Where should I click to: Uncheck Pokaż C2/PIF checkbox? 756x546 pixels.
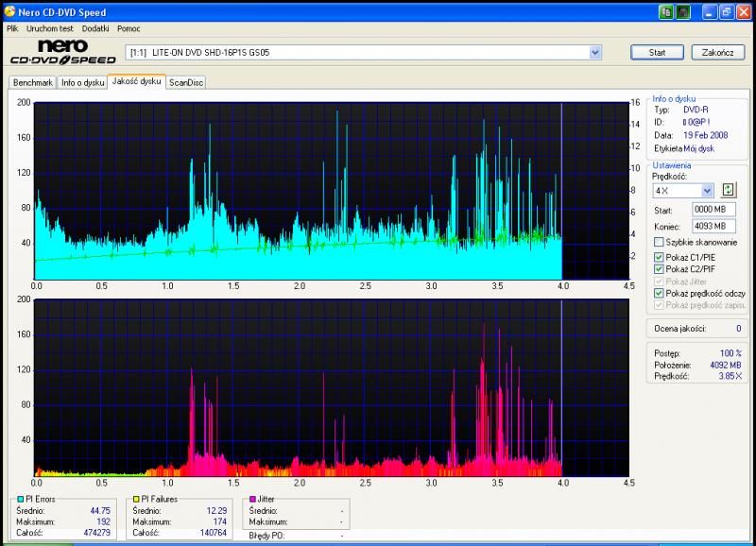[659, 269]
